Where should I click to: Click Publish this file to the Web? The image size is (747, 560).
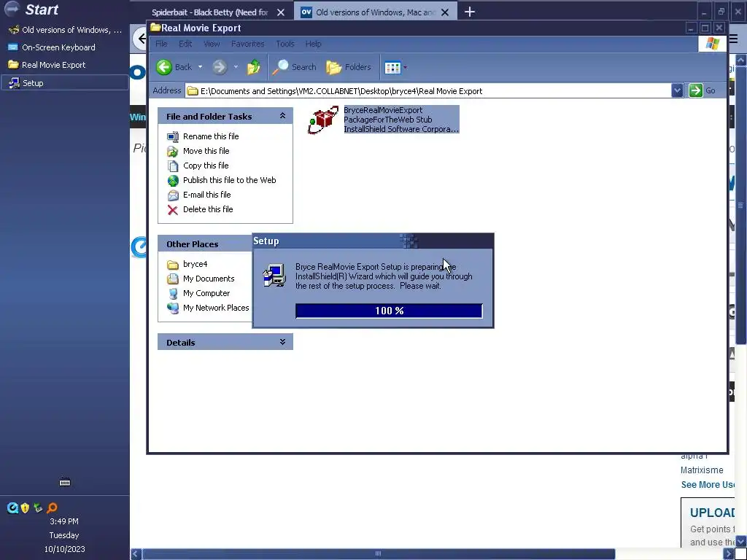(230, 180)
